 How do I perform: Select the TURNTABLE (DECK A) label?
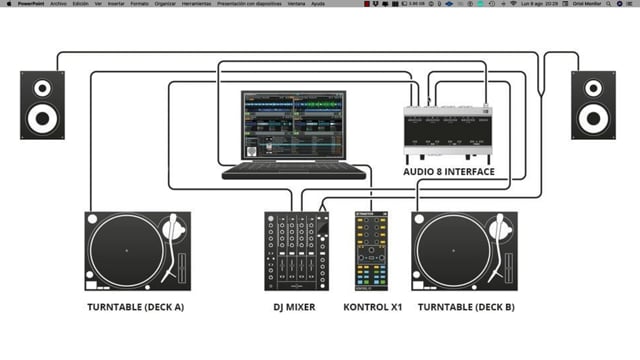(136, 307)
